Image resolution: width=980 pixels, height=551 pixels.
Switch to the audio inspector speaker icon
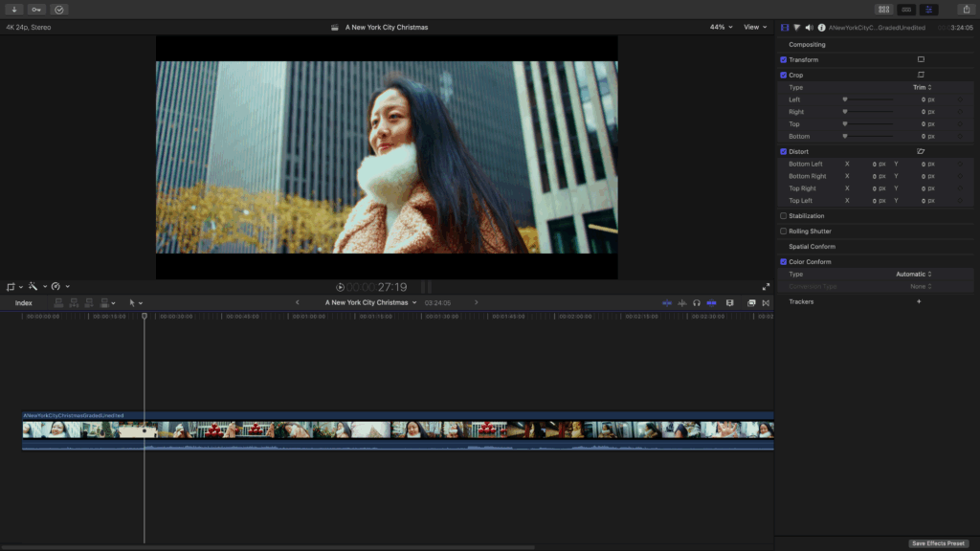809,28
